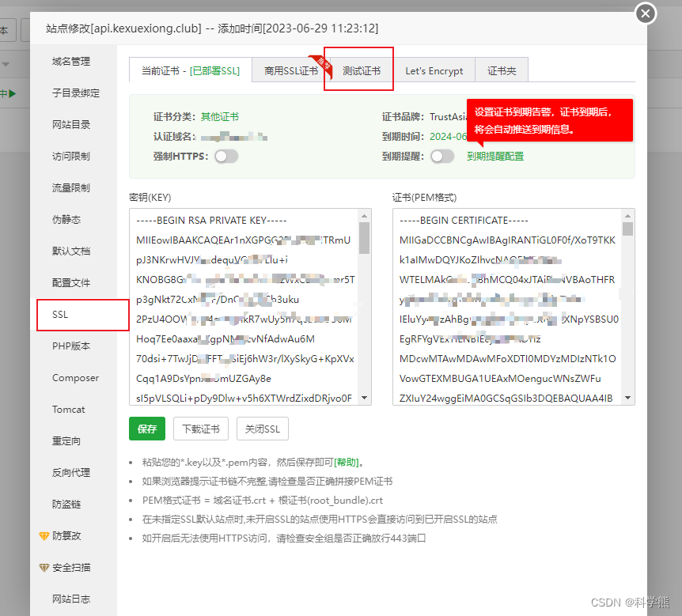
Task: Open the 域名管理 section
Action: click(x=71, y=62)
